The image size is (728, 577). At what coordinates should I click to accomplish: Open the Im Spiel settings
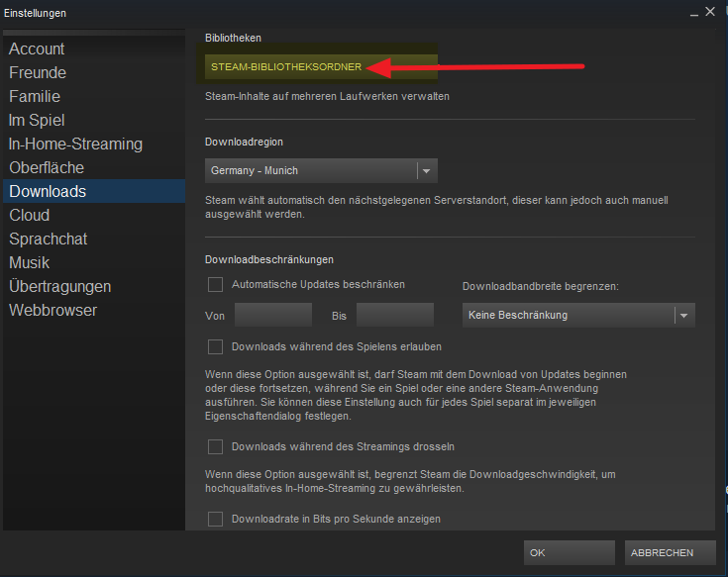click(x=94, y=120)
